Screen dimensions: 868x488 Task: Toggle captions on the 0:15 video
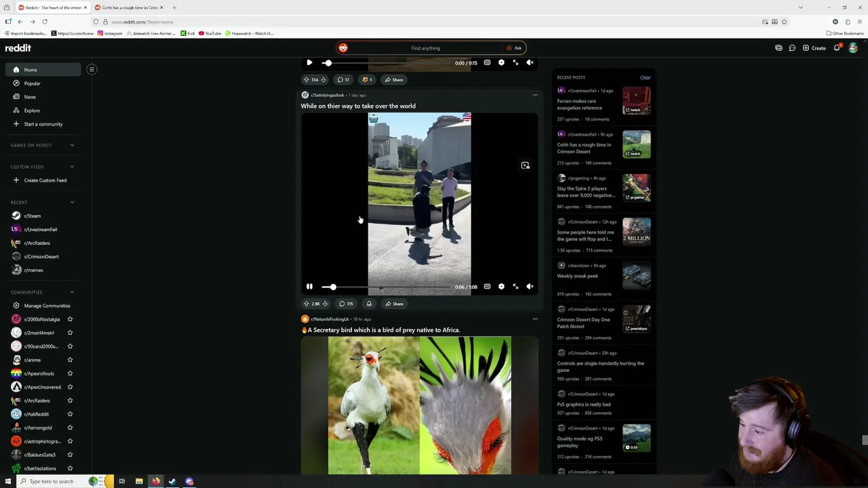coord(487,62)
